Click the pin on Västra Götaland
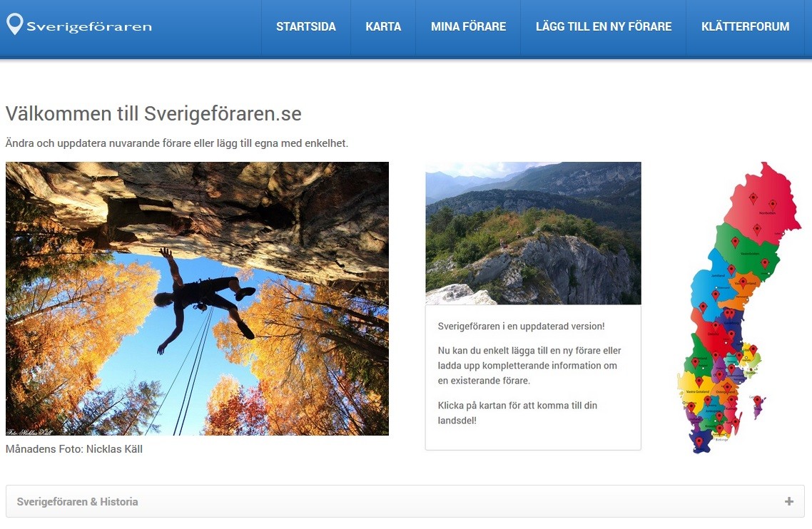This screenshot has height=529, width=812. click(699, 382)
